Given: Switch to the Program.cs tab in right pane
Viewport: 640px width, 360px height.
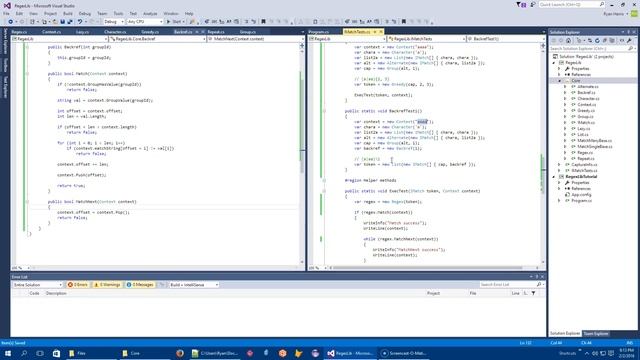Looking at the screenshot, I should tap(319, 32).
